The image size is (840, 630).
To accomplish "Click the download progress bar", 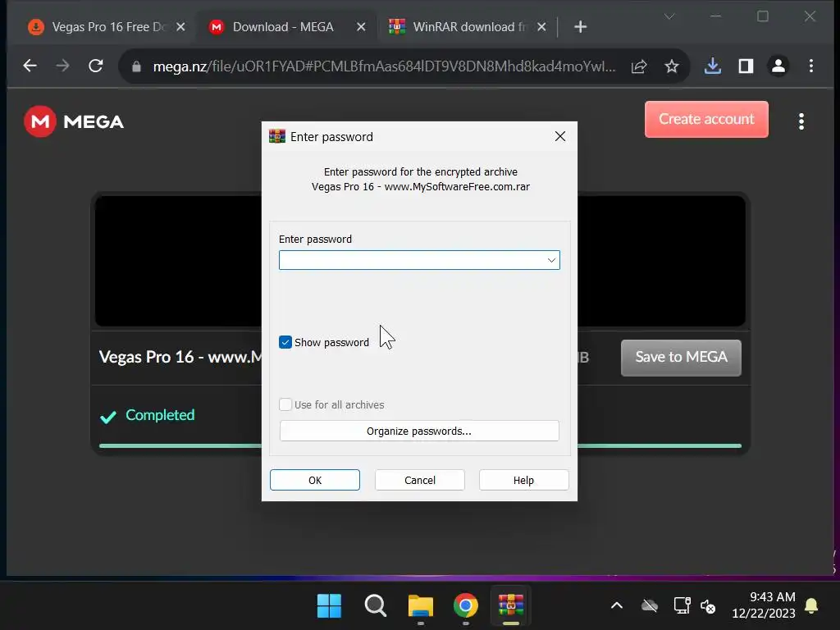I will (x=420, y=445).
